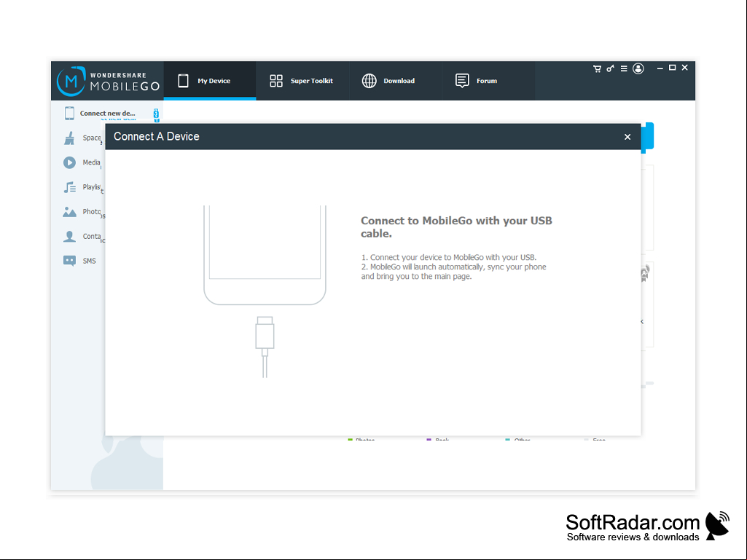747x560 pixels.
Task: Click the shopping cart icon
Action: pyautogui.click(x=597, y=68)
